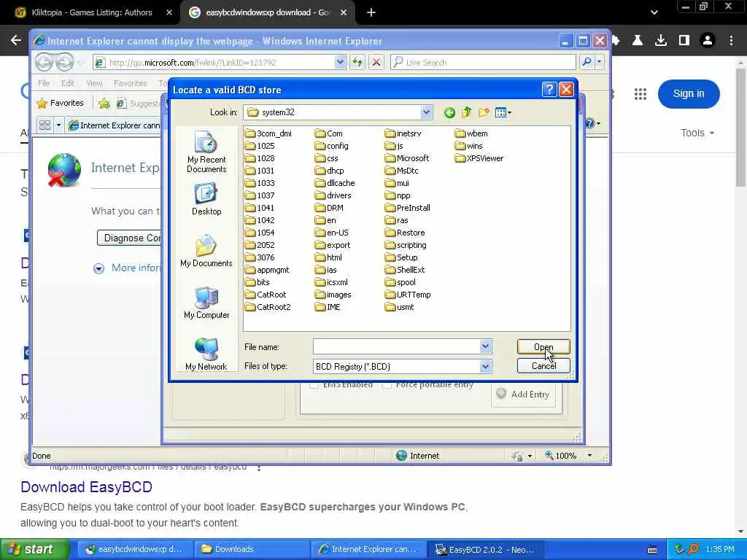This screenshot has width=747, height=560.
Task: Select the XPSViewer folder
Action: [479, 158]
